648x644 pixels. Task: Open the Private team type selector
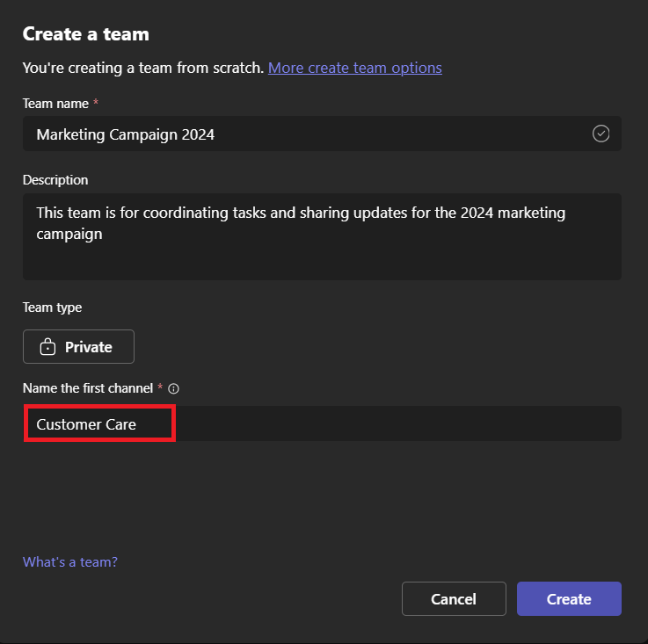[x=78, y=346]
